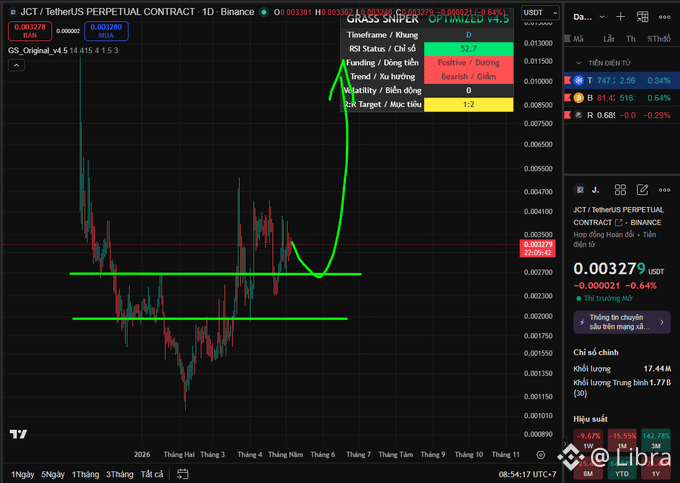Screen dimensions: 680x483
Task: Click the Tháng Hai time axis label
Action: coord(179,454)
